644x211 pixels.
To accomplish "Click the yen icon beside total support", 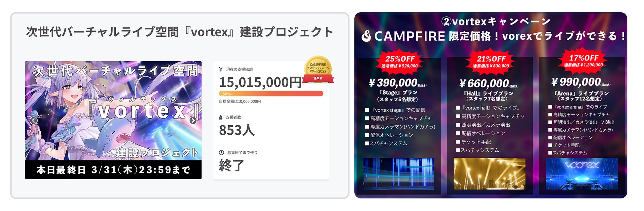I will (x=221, y=69).
